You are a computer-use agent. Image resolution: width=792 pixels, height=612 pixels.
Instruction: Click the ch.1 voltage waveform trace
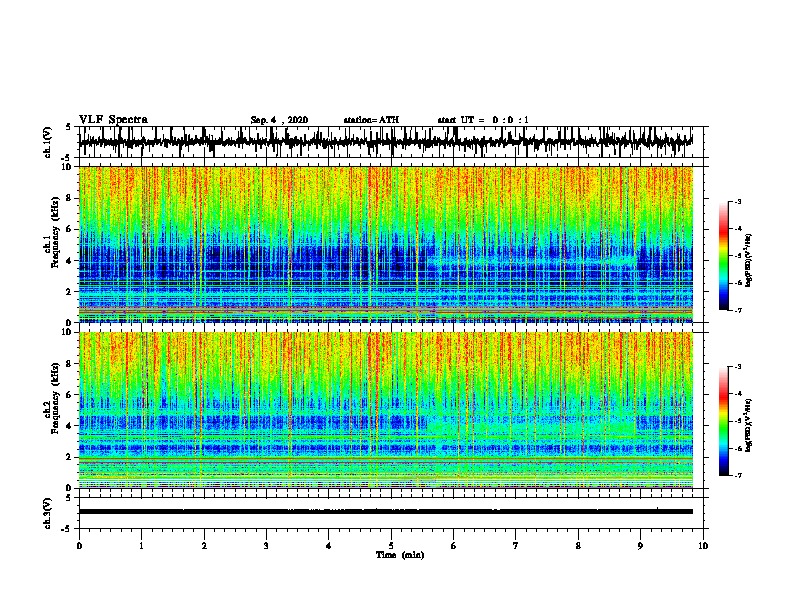coord(385,142)
